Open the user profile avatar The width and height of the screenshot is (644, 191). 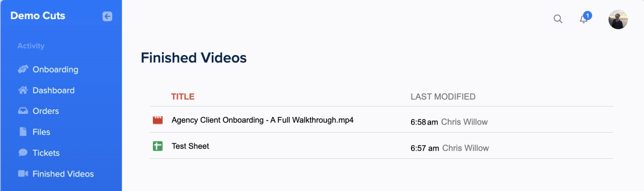click(x=618, y=19)
